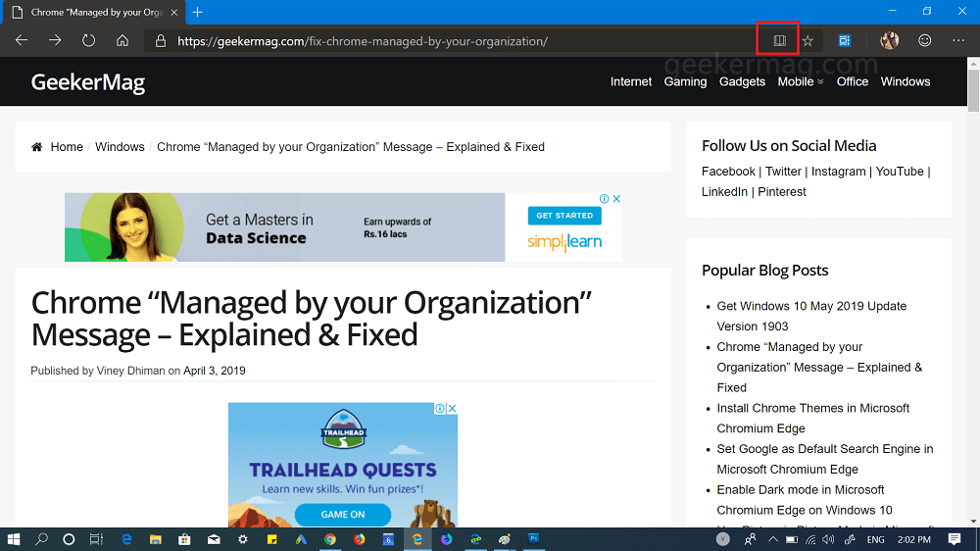Screen dimensions: 980x551
Task: Add page to favorites with star icon
Action: [808, 40]
